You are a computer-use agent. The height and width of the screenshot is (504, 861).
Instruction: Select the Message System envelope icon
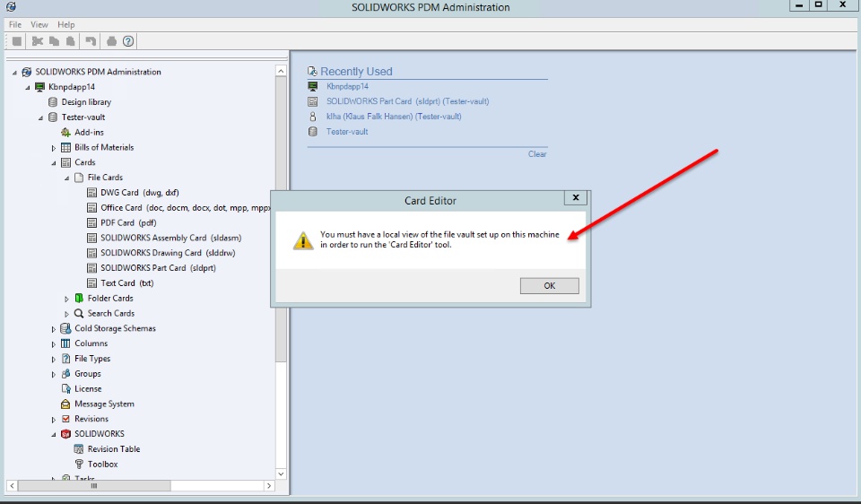point(65,404)
